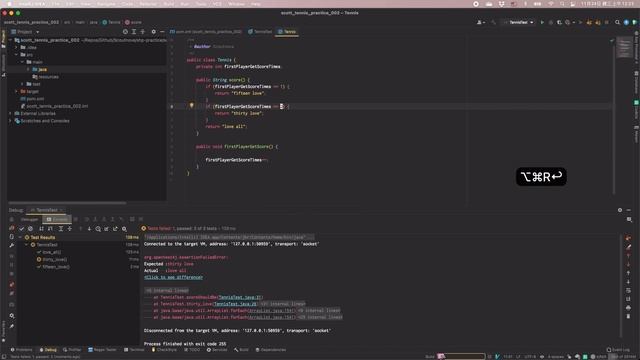
Task: Click the editor code minimap thumbnail
Action: tap(624, 47)
